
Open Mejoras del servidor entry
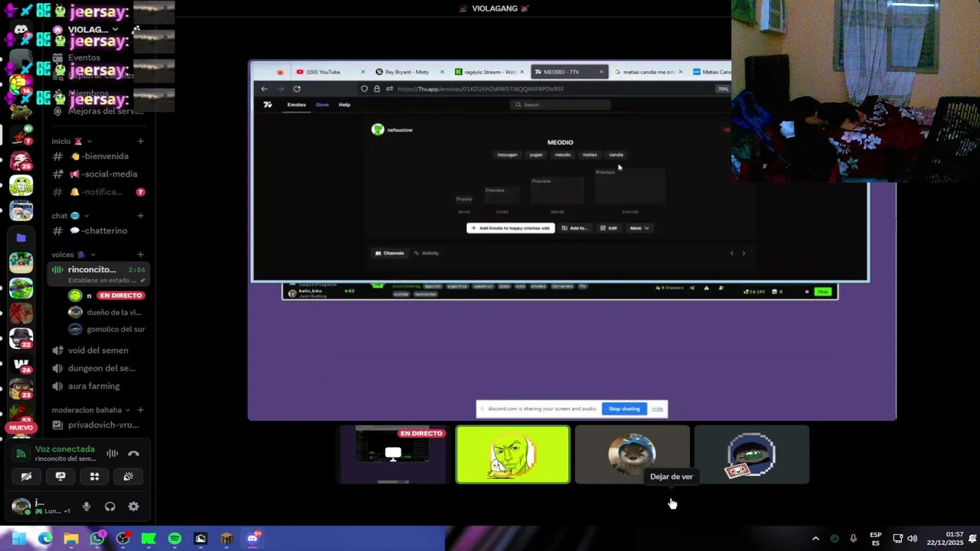[97, 111]
